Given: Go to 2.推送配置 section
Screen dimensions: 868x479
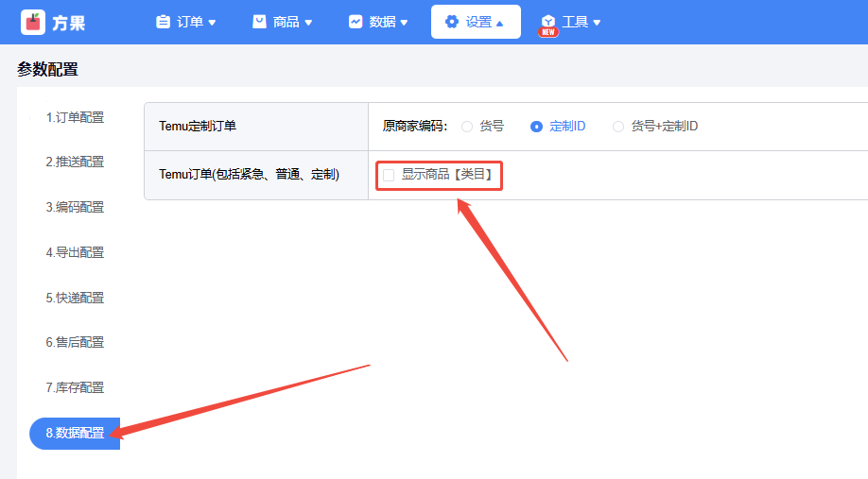Looking at the screenshot, I should coord(75,162).
